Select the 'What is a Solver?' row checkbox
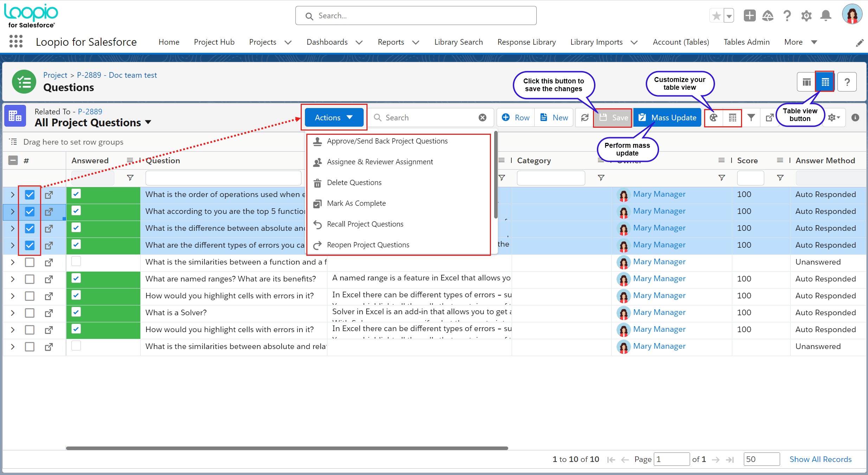 click(30, 313)
